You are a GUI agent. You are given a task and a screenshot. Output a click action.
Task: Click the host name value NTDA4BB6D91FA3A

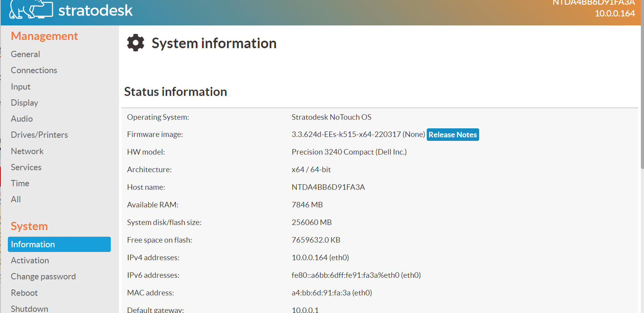click(x=328, y=187)
